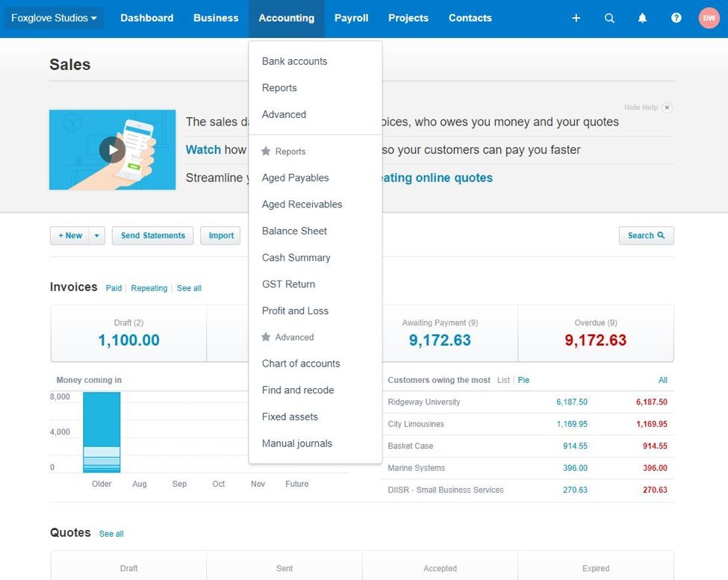
Task: Close help panel with X icon
Action: coord(667,107)
